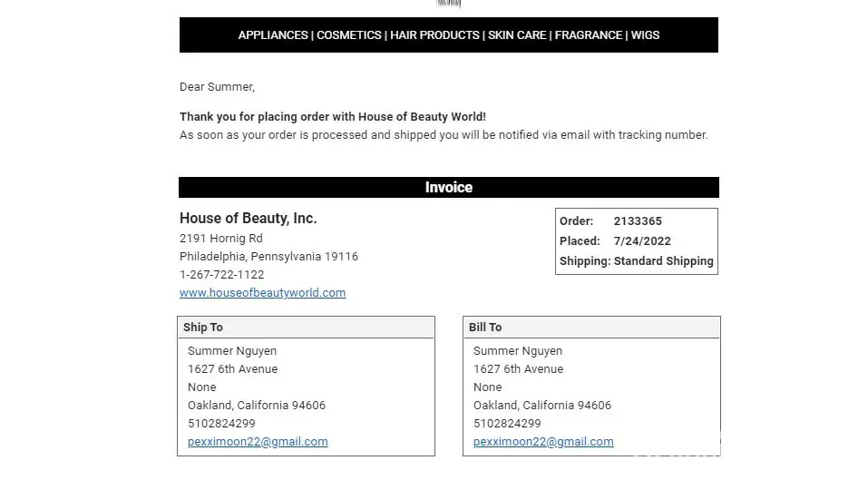Viewport: 868px width, 480px height.
Task: Click the WIGS navigation item
Action: tap(646, 35)
